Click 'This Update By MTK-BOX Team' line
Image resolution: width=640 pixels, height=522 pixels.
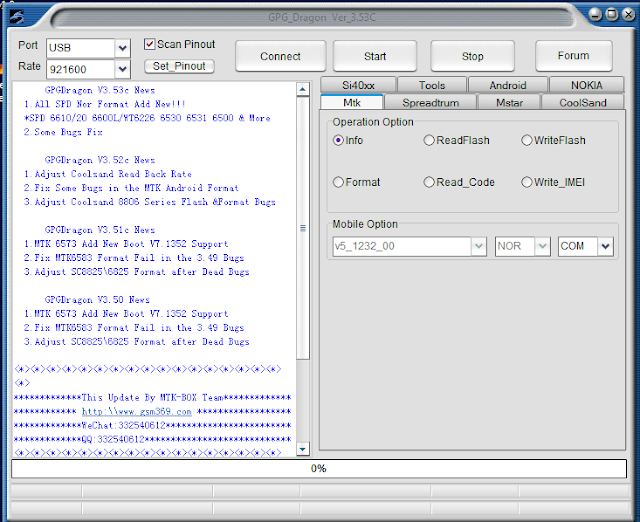click(152, 398)
